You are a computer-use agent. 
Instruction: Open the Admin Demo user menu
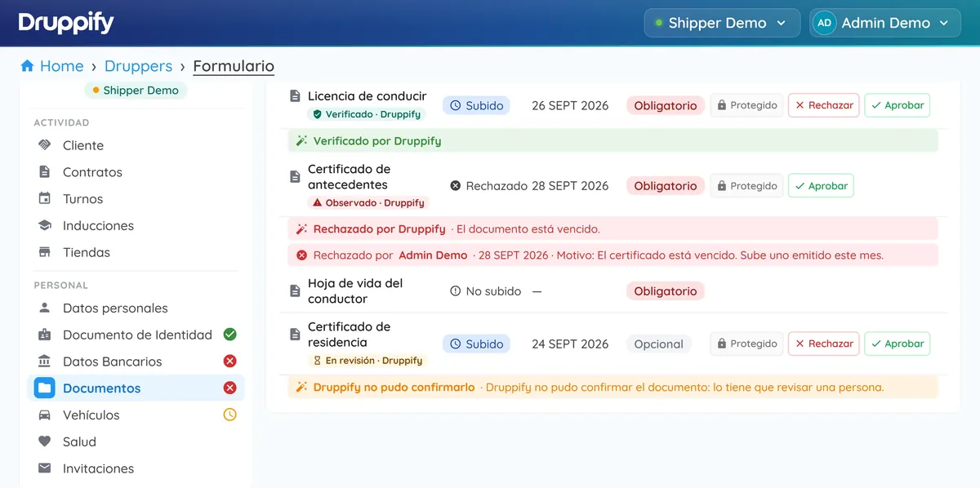[x=884, y=23]
